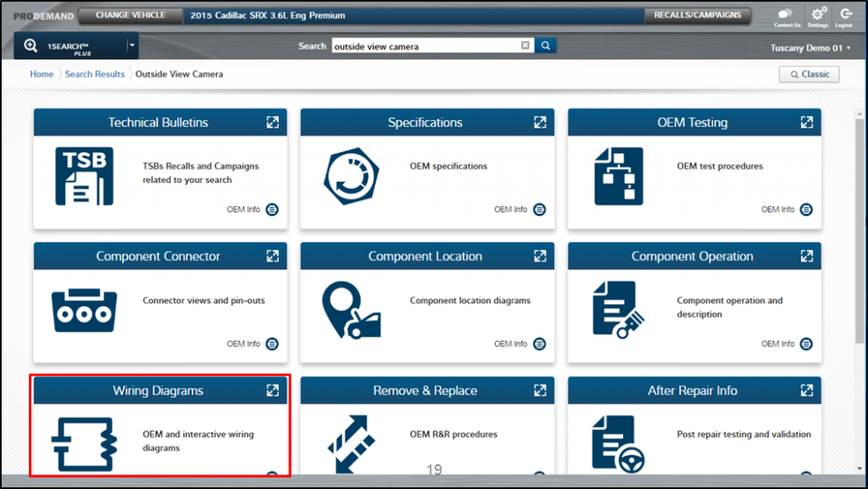Viewport: 868px width, 489px height.
Task: Click the OEM Testing flowchart icon
Action: (x=618, y=176)
